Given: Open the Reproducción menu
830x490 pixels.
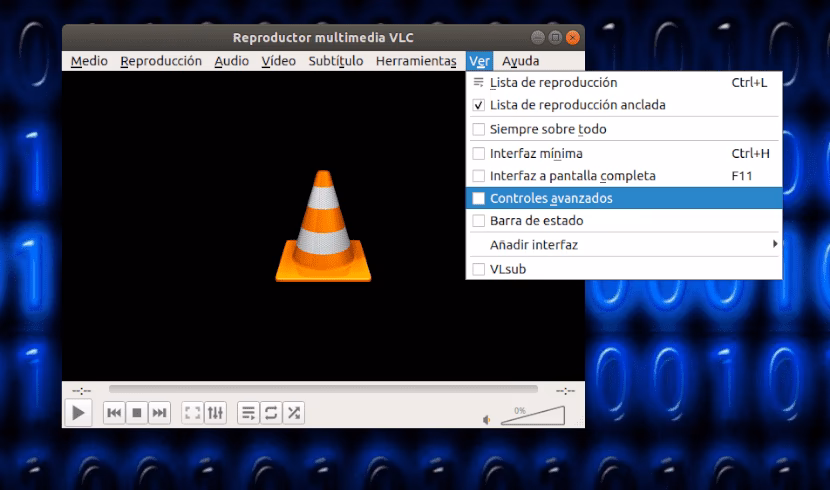Looking at the screenshot, I should click(161, 61).
